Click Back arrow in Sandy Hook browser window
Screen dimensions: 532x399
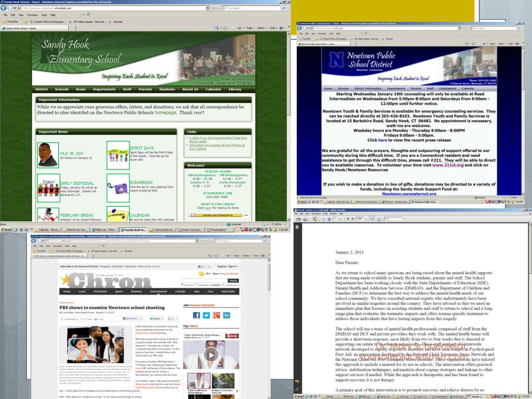pyautogui.click(x=4, y=8)
